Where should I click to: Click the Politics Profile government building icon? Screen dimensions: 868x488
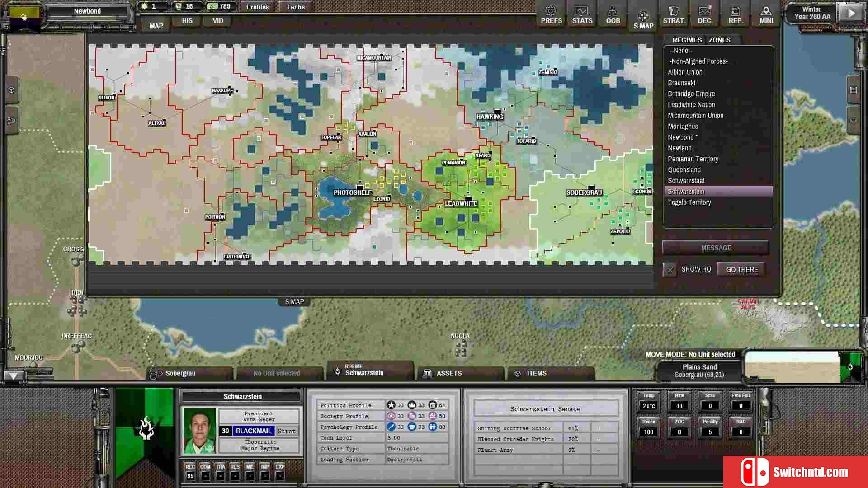[433, 405]
